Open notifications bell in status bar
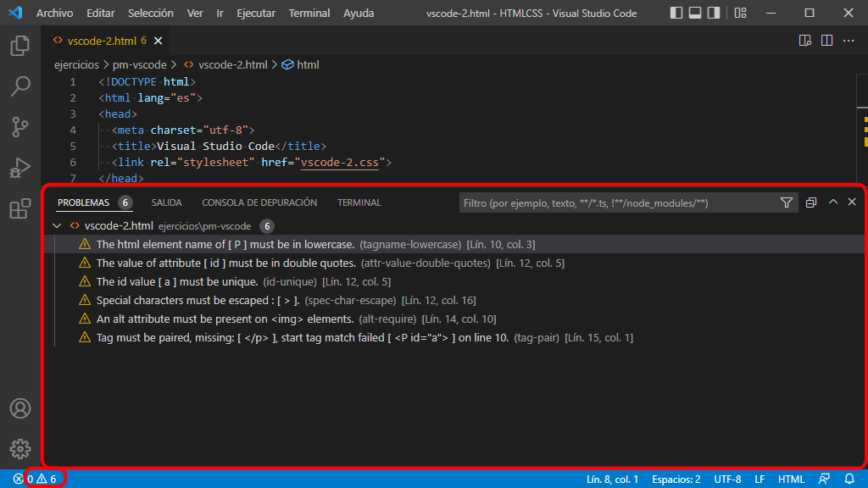868x488 pixels. pyautogui.click(x=849, y=479)
